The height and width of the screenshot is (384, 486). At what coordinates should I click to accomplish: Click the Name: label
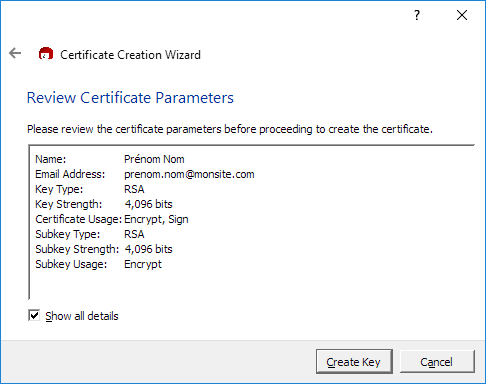(51, 159)
